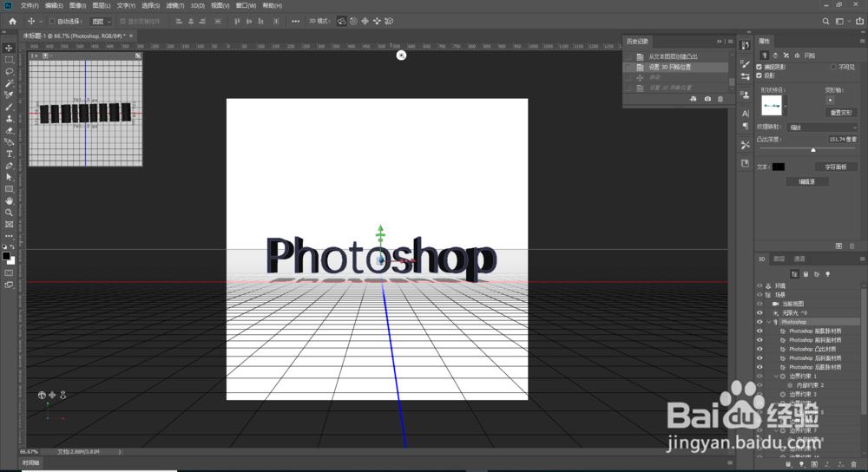Screen dimensions: 868x472
Task: Select the Zoom tool
Action: click(9, 213)
